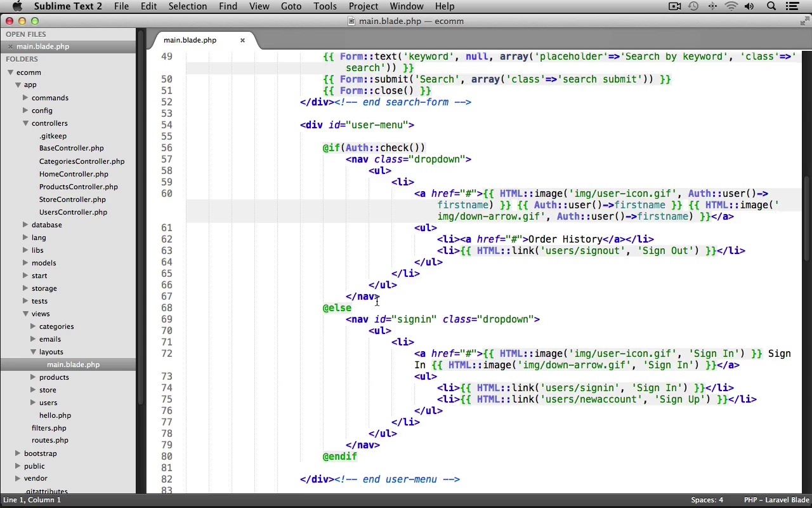812x508 pixels.
Task: Click the volume icon in menu bar
Action: (x=750, y=6)
